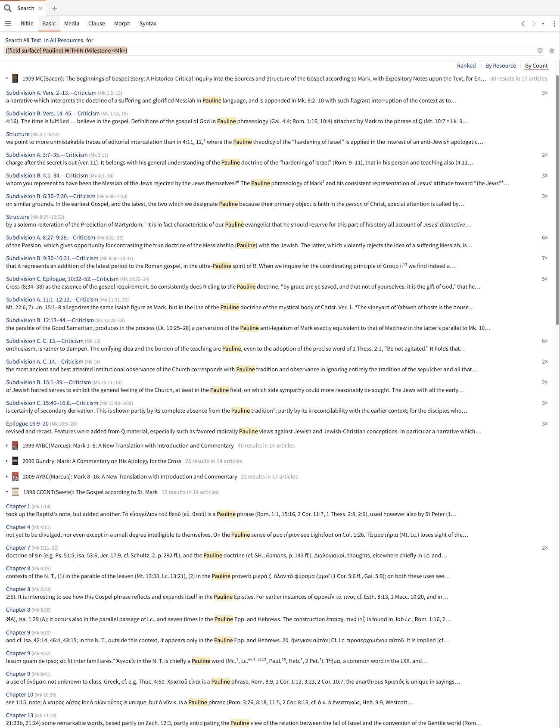Open a new tab with the plus icon
Viewport: 560px width, 728px height.
(54, 8)
